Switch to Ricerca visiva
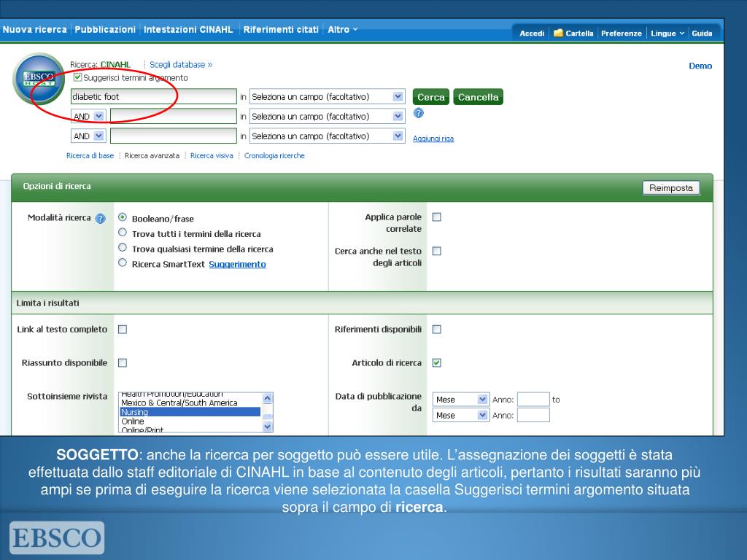The image size is (747, 560). (x=212, y=156)
